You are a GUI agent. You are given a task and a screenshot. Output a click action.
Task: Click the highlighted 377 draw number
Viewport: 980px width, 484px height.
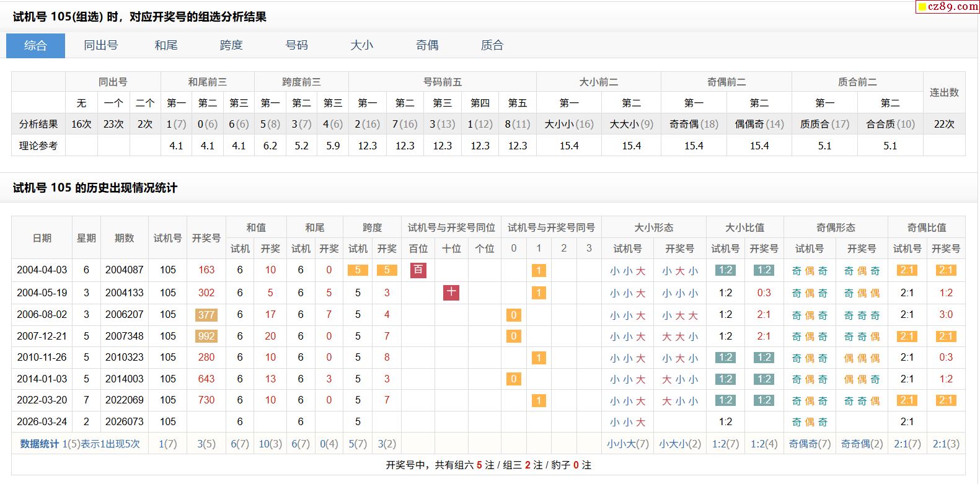coord(206,315)
